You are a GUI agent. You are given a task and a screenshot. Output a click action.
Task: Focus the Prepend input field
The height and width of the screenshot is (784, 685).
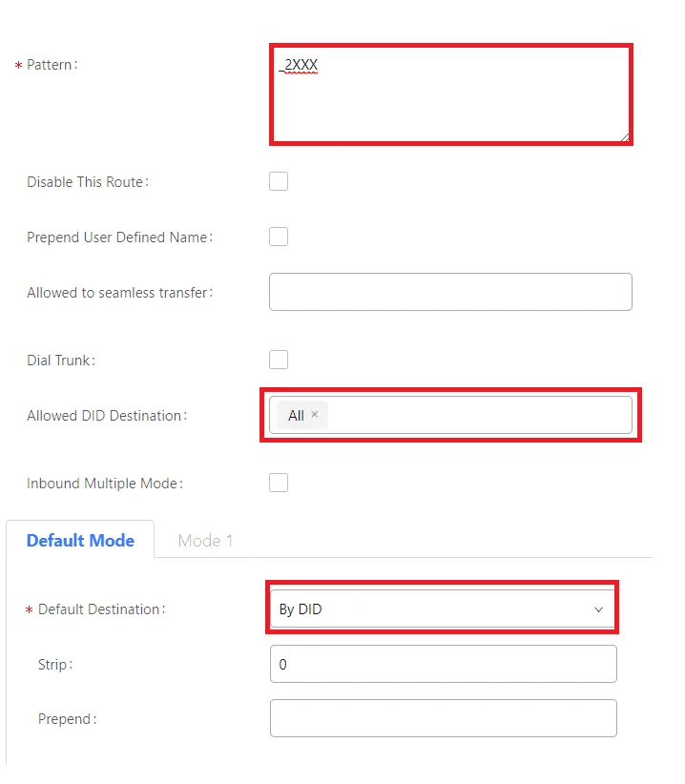(444, 718)
